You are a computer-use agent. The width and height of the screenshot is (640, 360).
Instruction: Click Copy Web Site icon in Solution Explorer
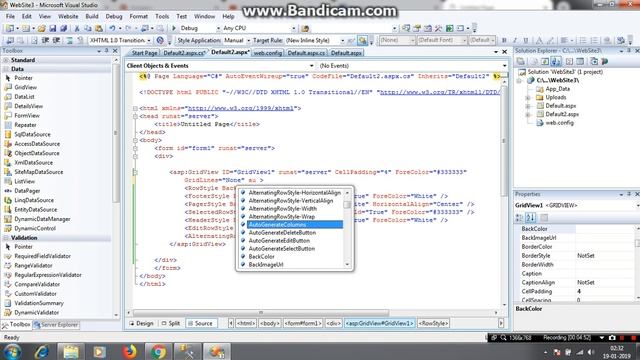coord(594,62)
